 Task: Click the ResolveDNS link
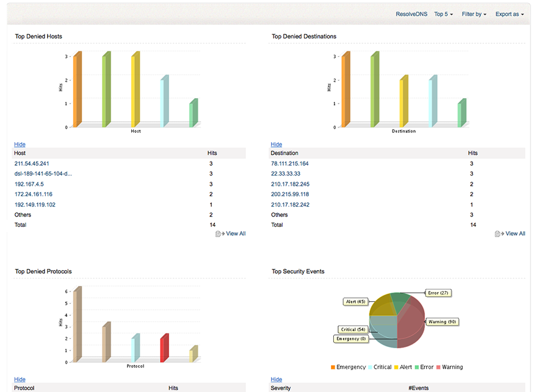pyautogui.click(x=411, y=14)
